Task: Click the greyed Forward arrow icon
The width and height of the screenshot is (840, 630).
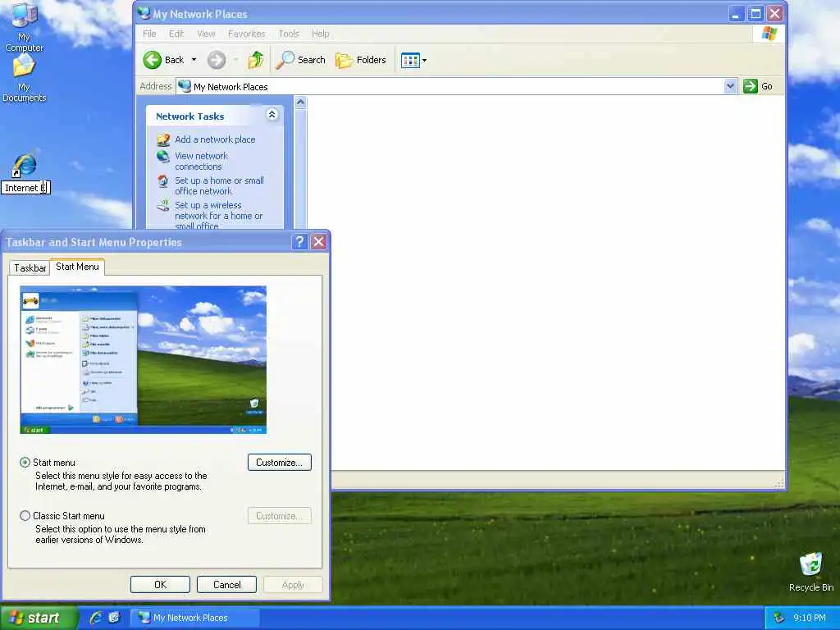Action: click(x=217, y=60)
